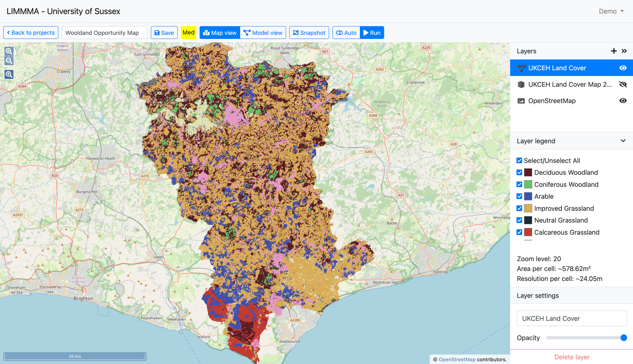Viewport: 633px width, 364px height.
Task: Select the OpenStreetMap layer icon
Action: pyautogui.click(x=521, y=101)
